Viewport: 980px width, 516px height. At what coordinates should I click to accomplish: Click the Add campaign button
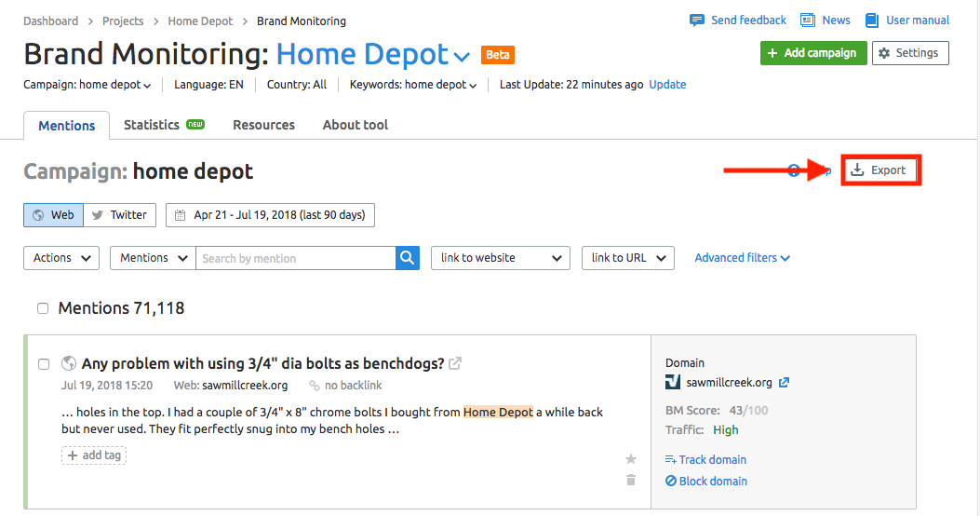[813, 53]
